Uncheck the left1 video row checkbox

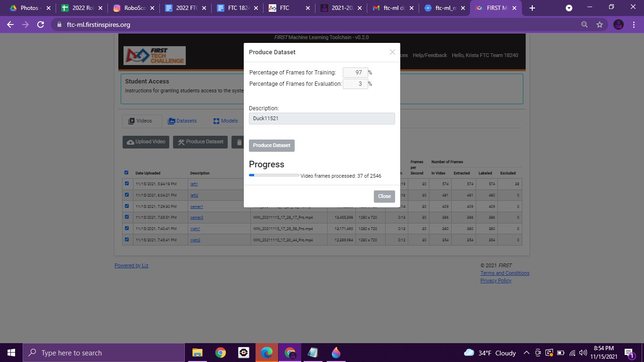126,183
